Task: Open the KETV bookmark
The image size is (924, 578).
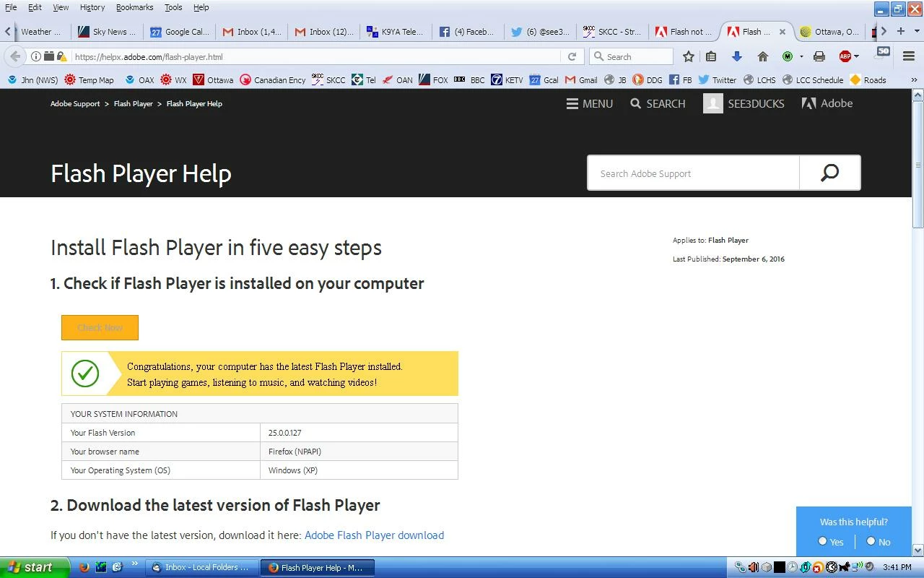Action: coord(507,79)
